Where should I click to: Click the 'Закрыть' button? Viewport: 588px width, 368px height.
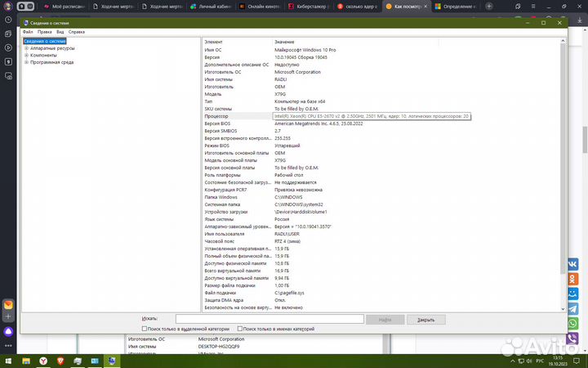tap(426, 320)
